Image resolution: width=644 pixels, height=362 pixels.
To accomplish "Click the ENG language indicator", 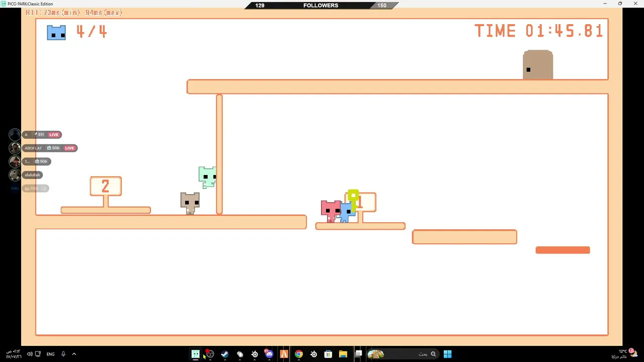I will point(50,354).
